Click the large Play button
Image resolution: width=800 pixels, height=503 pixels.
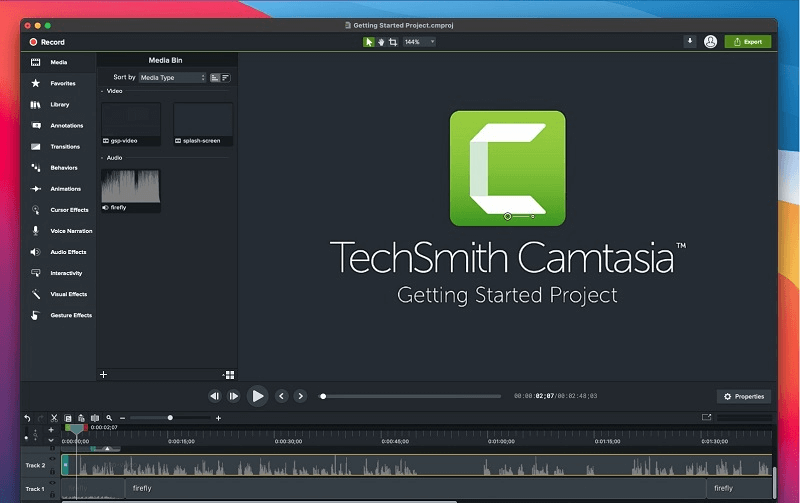click(x=258, y=396)
